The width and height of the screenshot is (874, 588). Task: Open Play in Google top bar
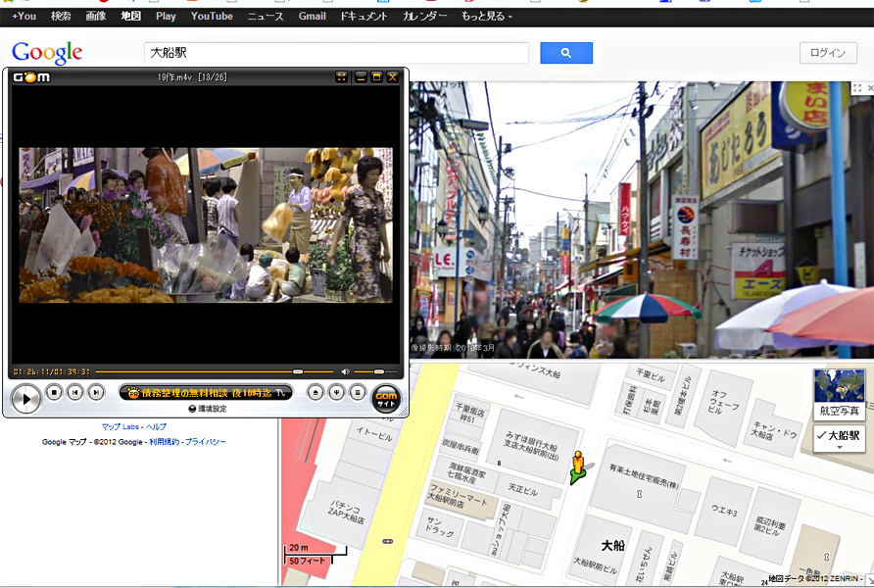[x=166, y=16]
